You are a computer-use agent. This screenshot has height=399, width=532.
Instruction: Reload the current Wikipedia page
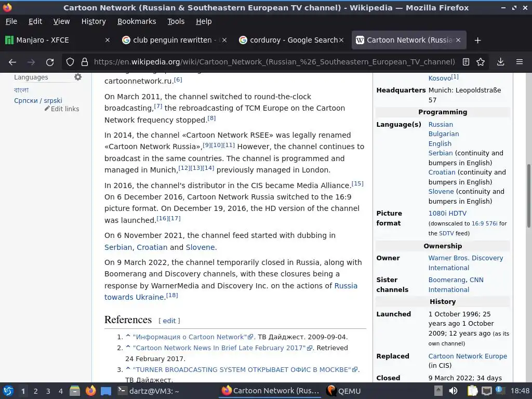pos(50,62)
